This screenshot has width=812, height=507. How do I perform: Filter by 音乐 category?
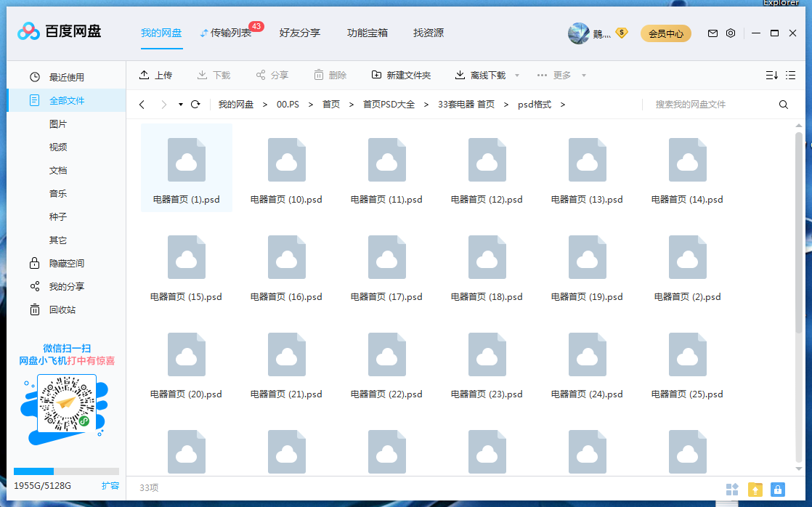(58, 194)
